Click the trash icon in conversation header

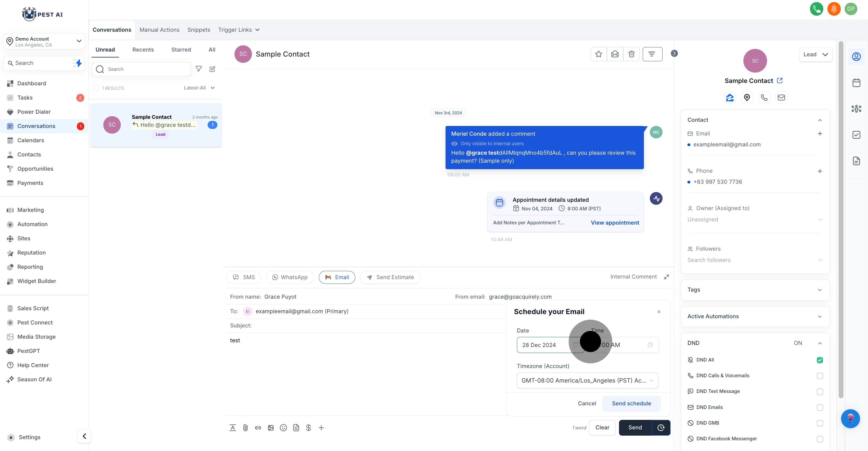631,54
